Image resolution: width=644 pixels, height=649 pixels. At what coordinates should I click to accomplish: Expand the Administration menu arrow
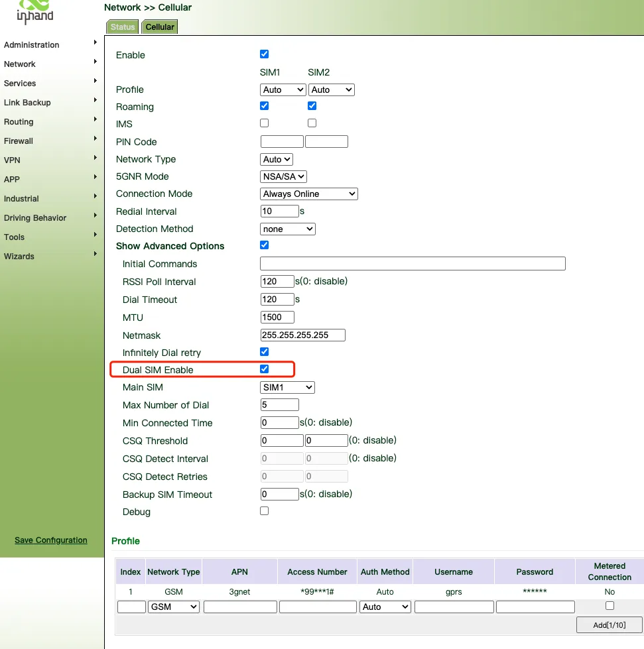(96, 42)
